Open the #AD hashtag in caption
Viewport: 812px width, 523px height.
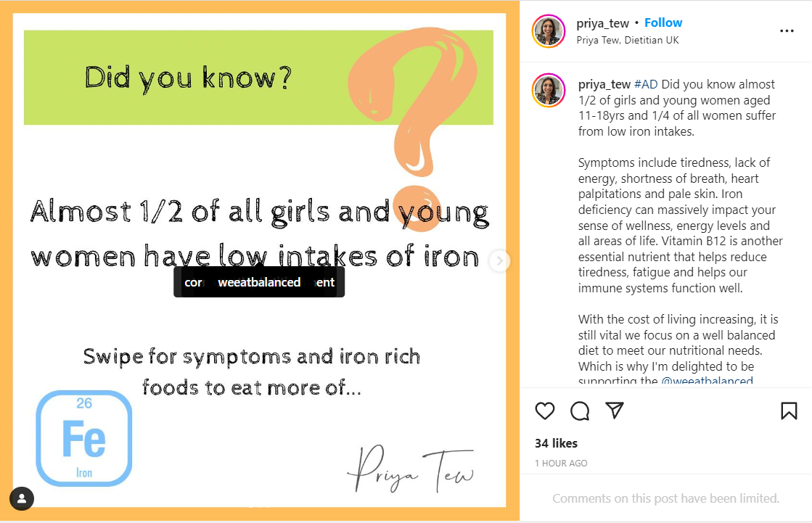(x=646, y=84)
